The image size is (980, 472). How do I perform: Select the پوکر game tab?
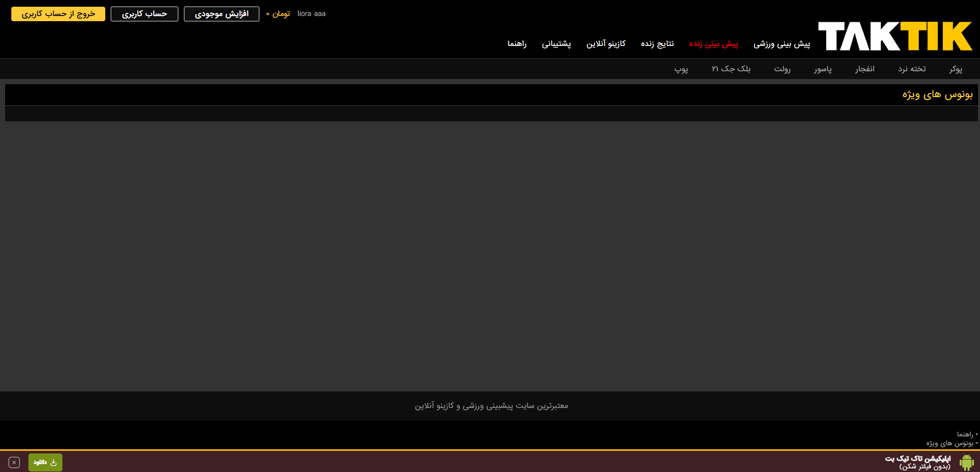[955, 69]
